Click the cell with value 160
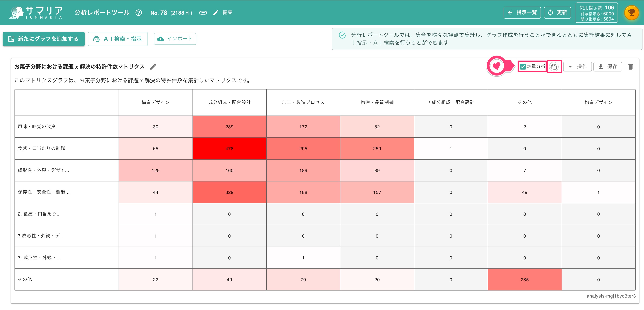Image resolution: width=644 pixels, height=310 pixels. pyautogui.click(x=229, y=170)
